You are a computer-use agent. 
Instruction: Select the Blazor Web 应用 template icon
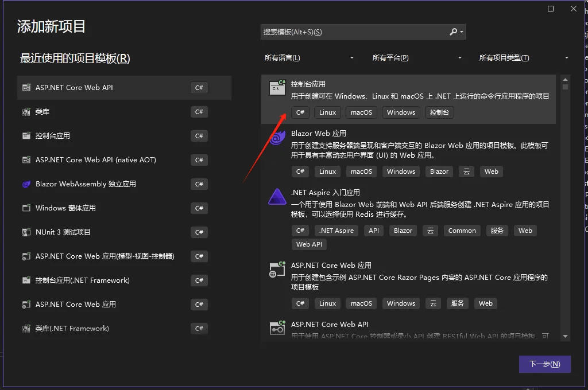[x=277, y=138]
